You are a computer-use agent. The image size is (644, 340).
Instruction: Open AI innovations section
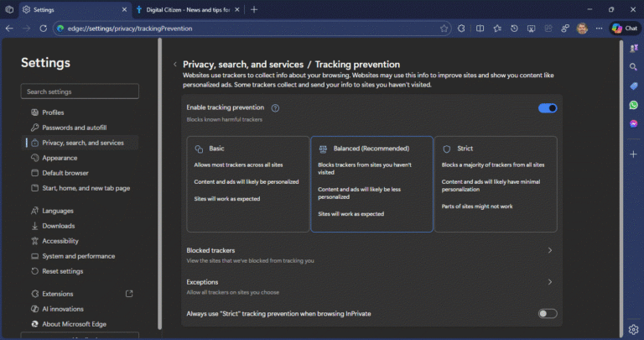click(x=80, y=309)
